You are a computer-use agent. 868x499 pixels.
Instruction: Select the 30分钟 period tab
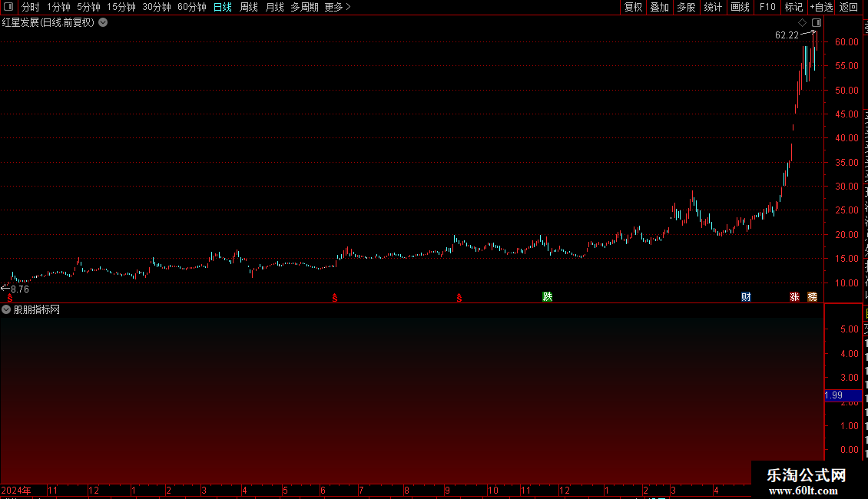coord(156,7)
